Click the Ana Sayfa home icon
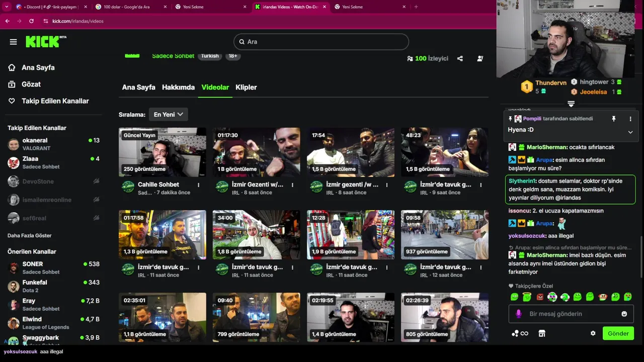Image resolution: width=644 pixels, height=362 pixels. tap(12, 67)
